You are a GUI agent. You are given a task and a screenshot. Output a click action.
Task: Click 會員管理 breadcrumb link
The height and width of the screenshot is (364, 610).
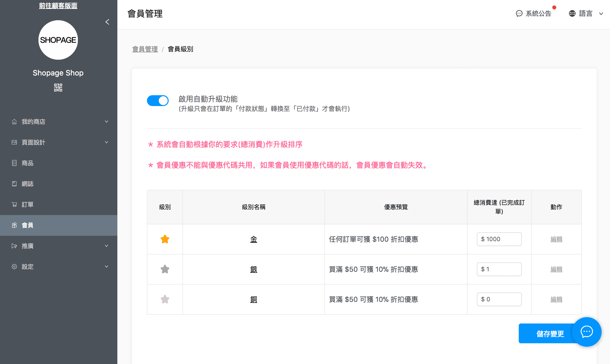pyautogui.click(x=145, y=49)
